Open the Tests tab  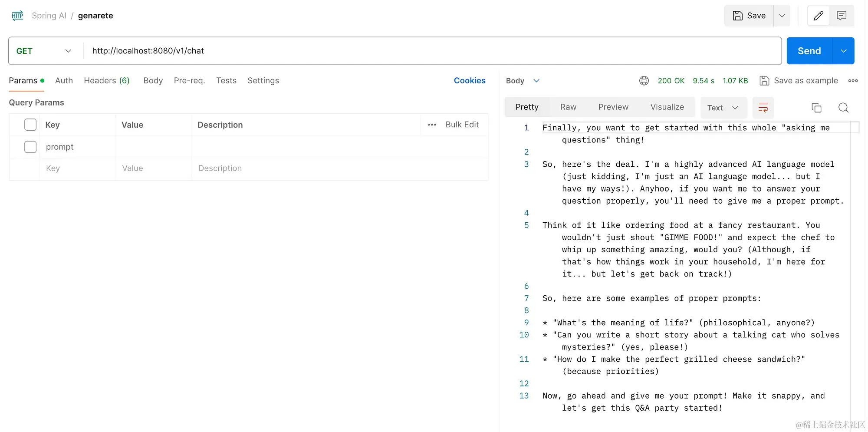coord(227,81)
